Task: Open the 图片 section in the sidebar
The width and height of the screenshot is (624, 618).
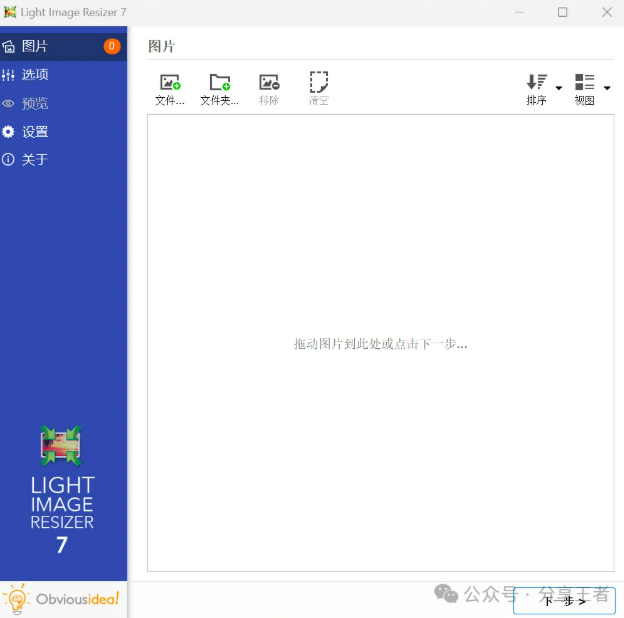Action: pyautogui.click(x=35, y=46)
